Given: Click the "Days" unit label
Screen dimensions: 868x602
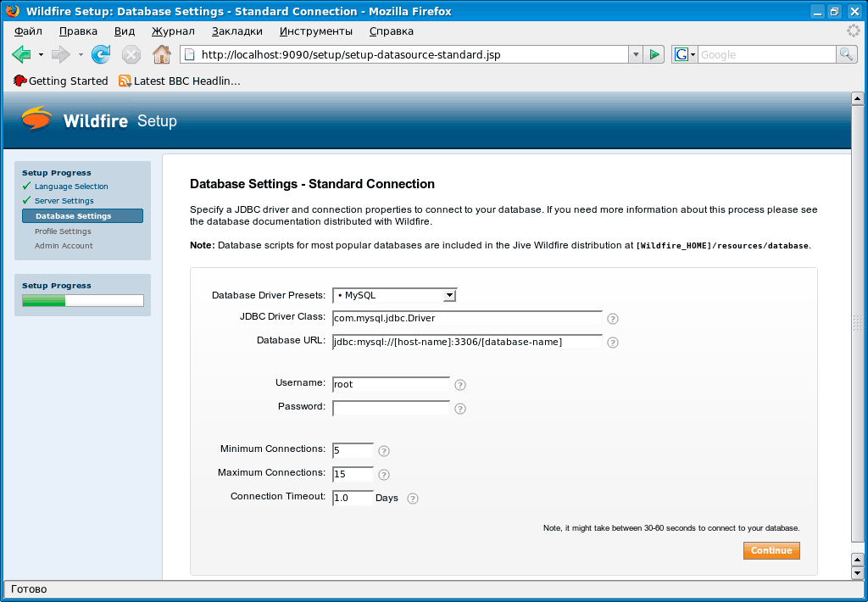Looking at the screenshot, I should [387, 498].
